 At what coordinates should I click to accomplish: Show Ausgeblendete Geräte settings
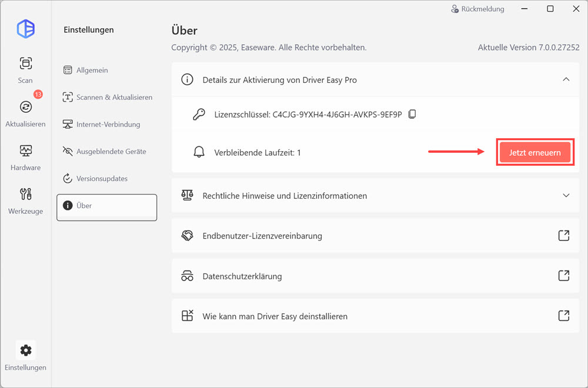(111, 151)
